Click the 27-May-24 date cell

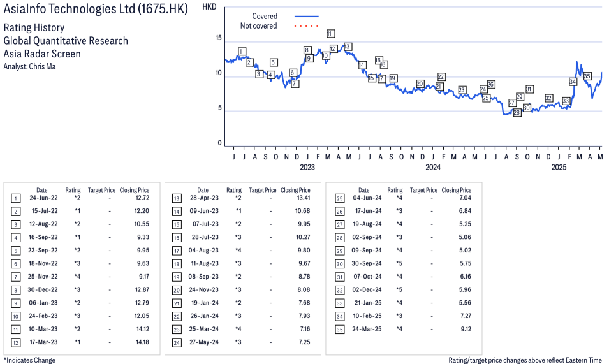[204, 342]
